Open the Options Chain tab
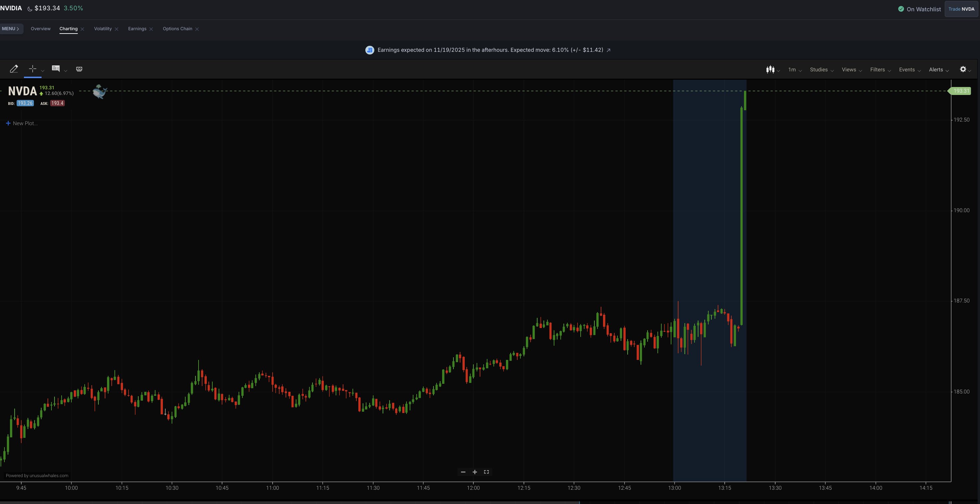The image size is (980, 504). click(177, 29)
